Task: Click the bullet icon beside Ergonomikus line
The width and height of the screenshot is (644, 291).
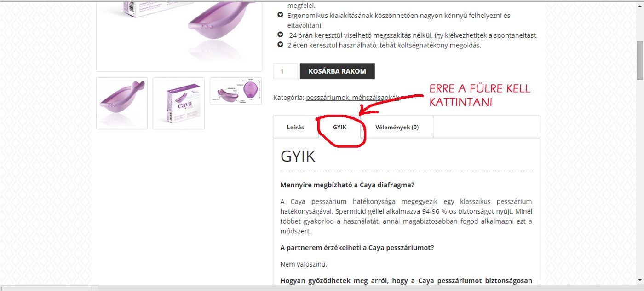Action: coord(280,16)
